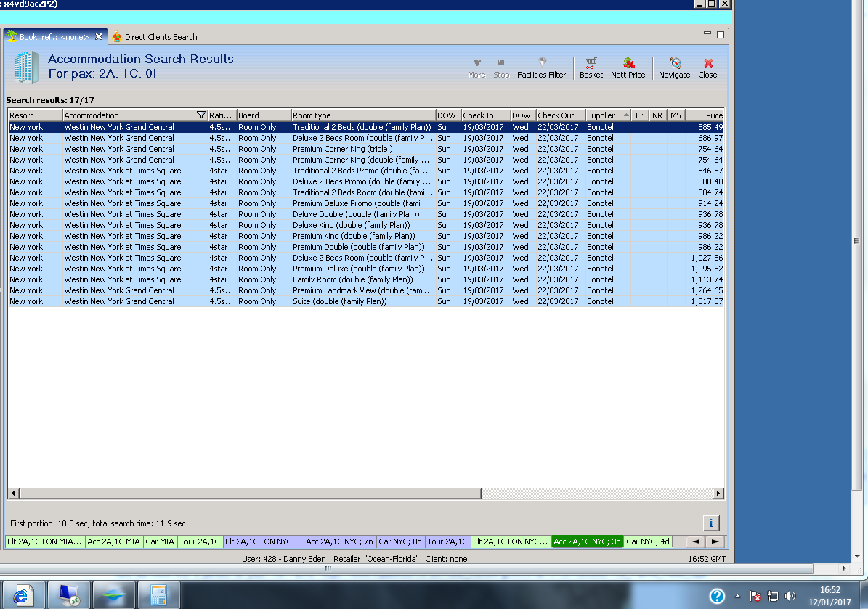
Task: Open the blue-green app taskbar icon
Action: 113,595
